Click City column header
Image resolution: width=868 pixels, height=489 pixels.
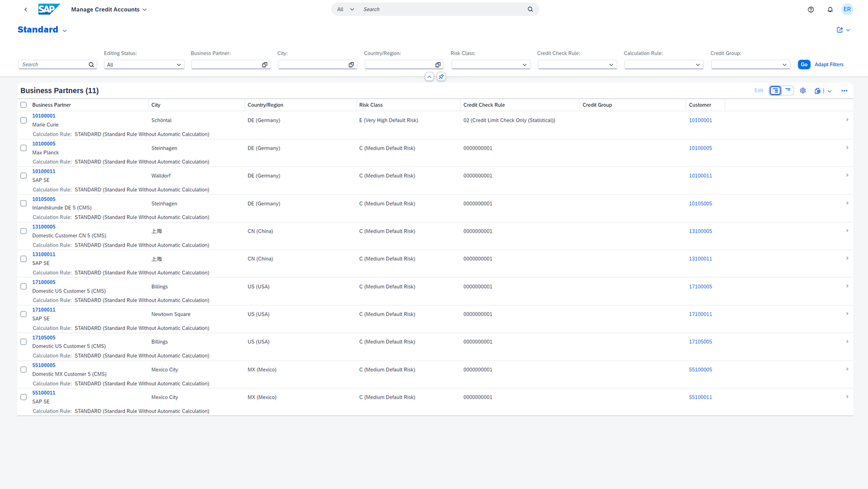click(x=156, y=105)
